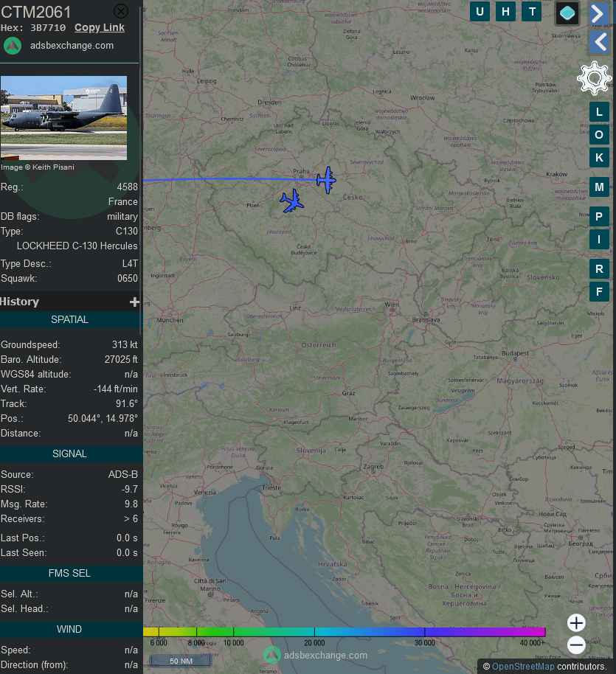Expand the History section plus icon
Screen dimensions: 616x674
(x=134, y=302)
